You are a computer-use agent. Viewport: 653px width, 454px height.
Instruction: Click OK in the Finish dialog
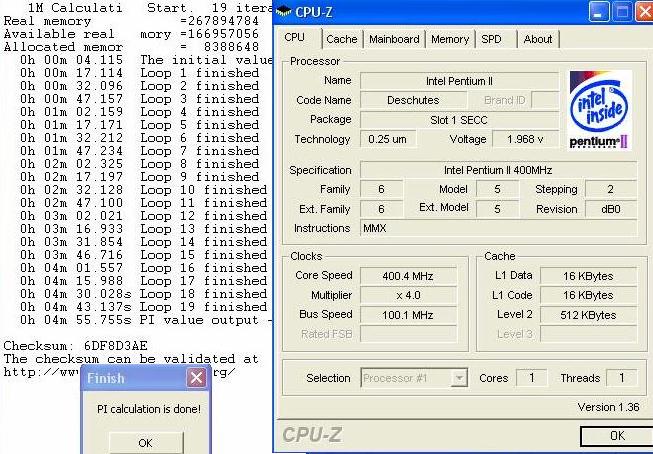point(145,443)
